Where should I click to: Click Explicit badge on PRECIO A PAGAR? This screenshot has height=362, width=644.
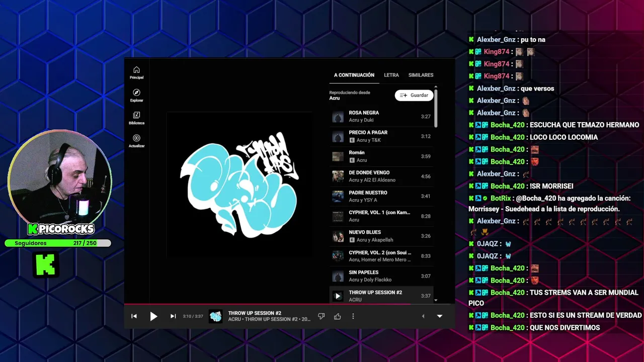(x=352, y=140)
